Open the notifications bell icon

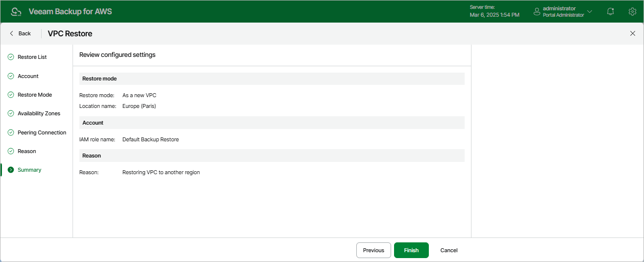click(x=610, y=11)
